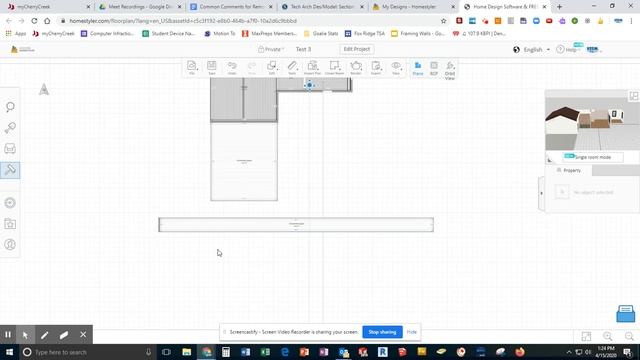Hide the Screencastify sharing notification
Image resolution: width=640 pixels, height=360 pixels.
click(411, 332)
